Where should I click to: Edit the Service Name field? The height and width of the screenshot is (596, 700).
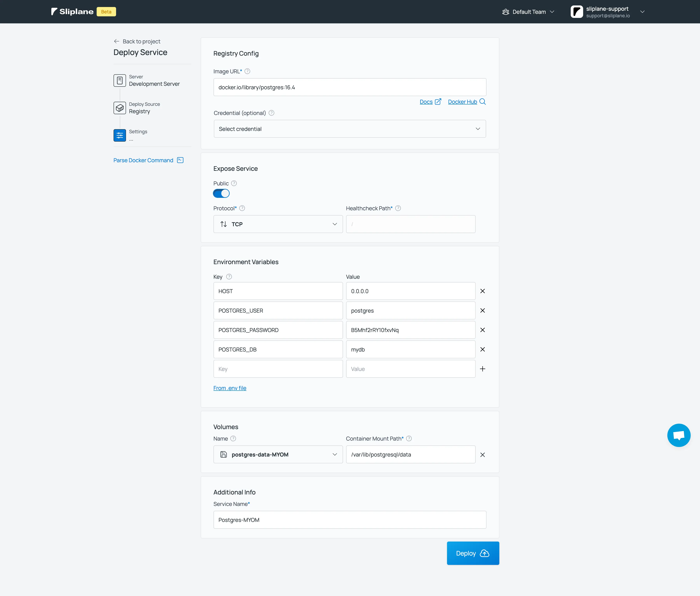click(x=350, y=520)
